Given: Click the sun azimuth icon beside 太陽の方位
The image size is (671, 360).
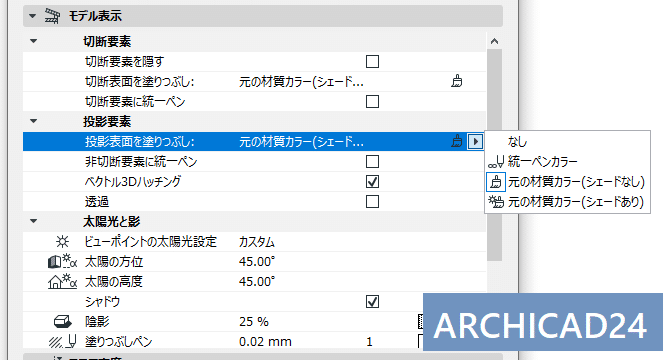Looking at the screenshot, I should pos(62,262).
